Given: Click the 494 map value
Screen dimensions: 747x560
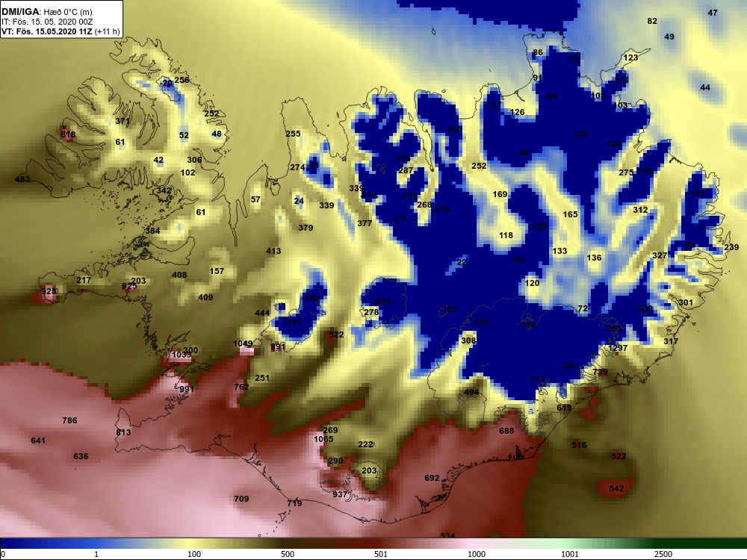Looking at the screenshot, I should point(471,393).
